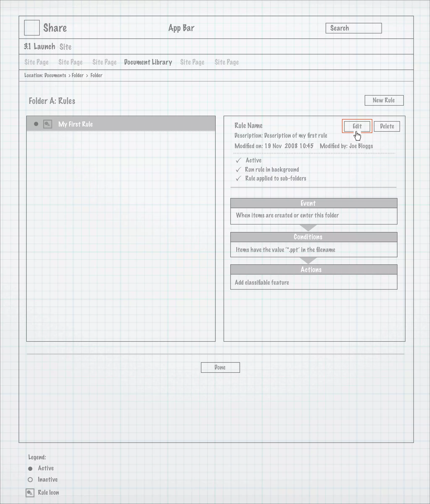Toggle Run rule in background checkmark
The image size is (430, 504).
click(x=238, y=169)
